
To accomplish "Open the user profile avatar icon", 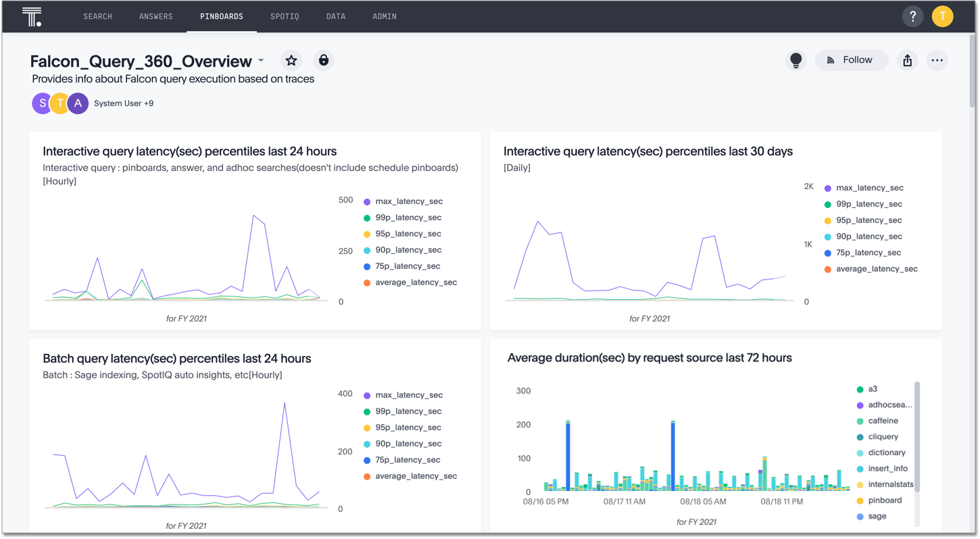I will tap(942, 16).
